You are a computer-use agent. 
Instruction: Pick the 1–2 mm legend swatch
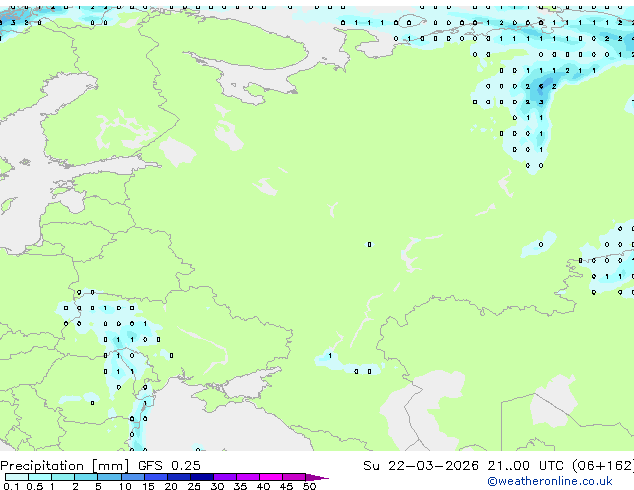63,477
